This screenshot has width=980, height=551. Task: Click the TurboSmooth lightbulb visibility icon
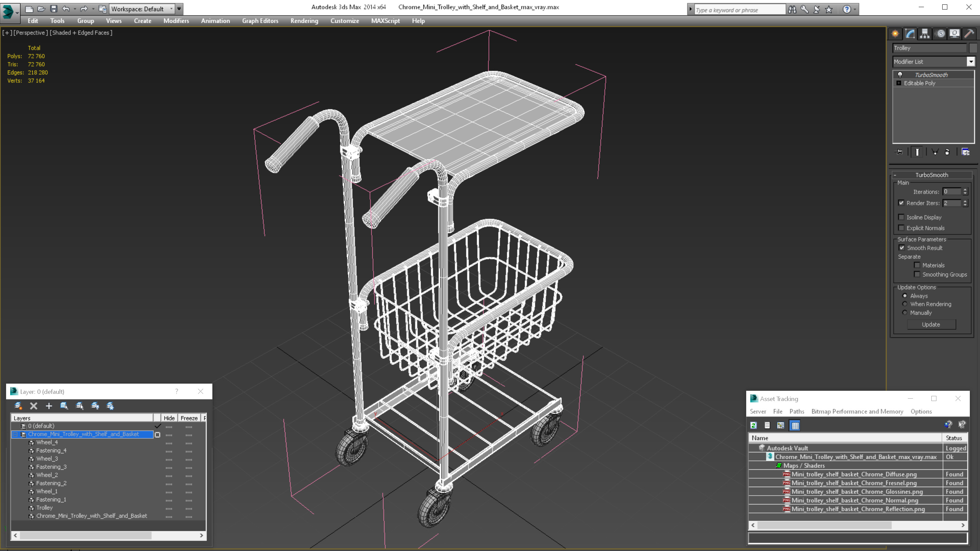(x=900, y=74)
